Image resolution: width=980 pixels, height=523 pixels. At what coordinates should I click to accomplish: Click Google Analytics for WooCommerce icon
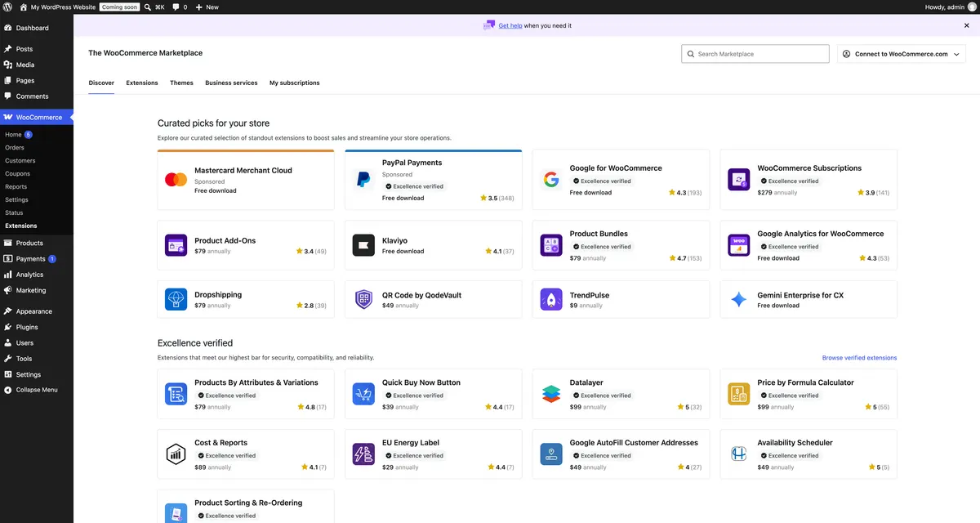[739, 245]
